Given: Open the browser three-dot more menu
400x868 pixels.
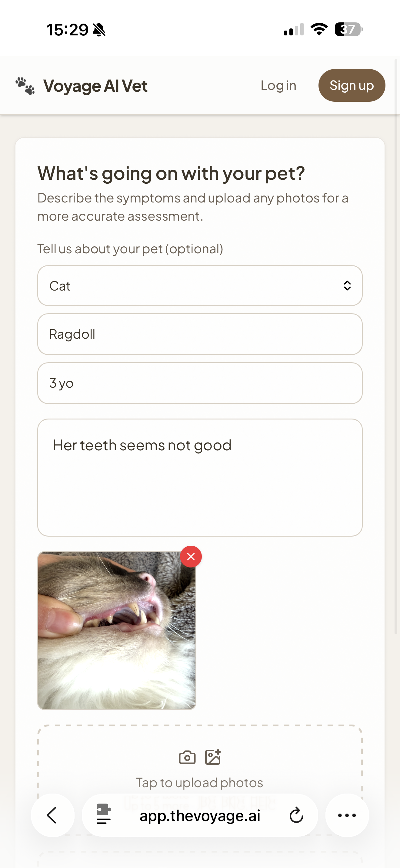Looking at the screenshot, I should (347, 815).
